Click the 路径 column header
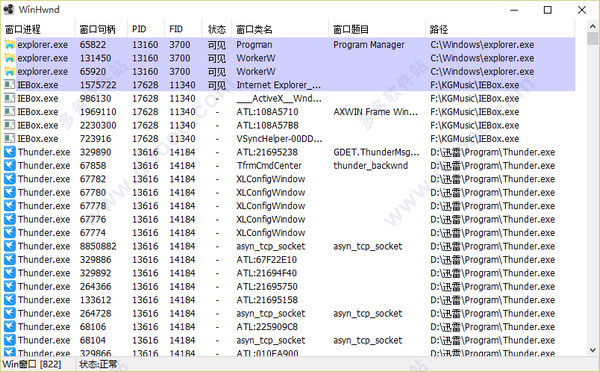Viewport: 600px width, 372px height. [x=439, y=29]
